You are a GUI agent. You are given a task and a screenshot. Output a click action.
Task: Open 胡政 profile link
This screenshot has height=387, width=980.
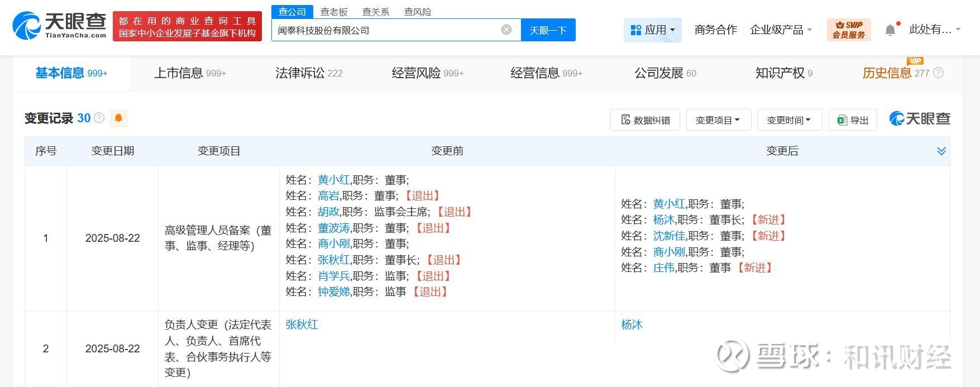click(x=328, y=212)
